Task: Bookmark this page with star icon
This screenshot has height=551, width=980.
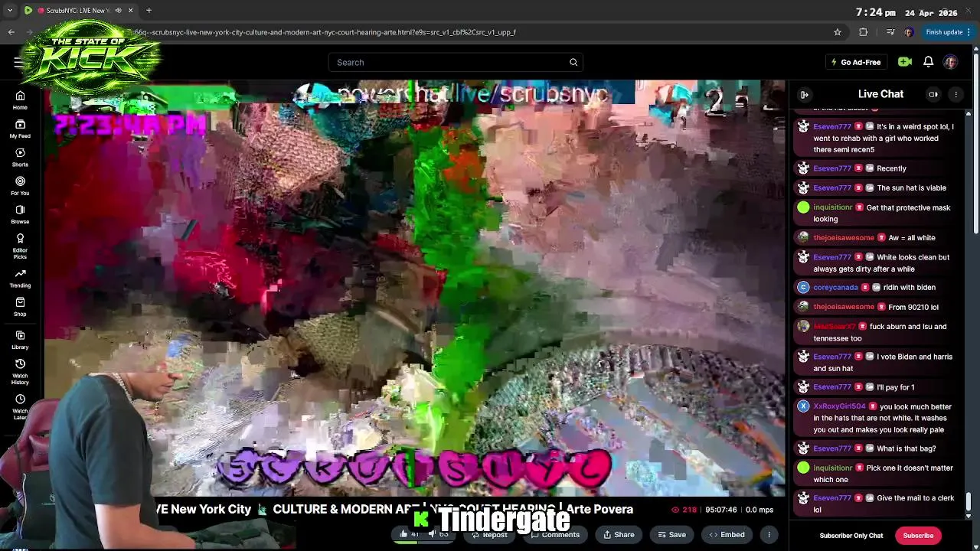Action: point(838,32)
